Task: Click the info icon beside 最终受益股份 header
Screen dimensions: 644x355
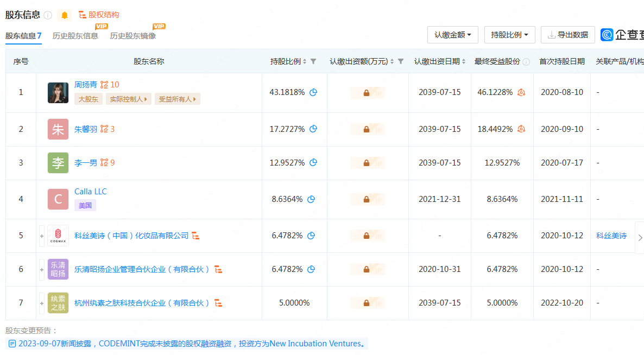Action: click(x=526, y=62)
